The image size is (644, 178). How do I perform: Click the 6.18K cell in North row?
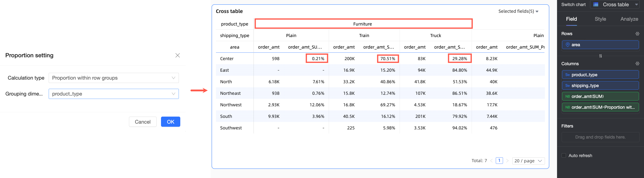(x=274, y=82)
